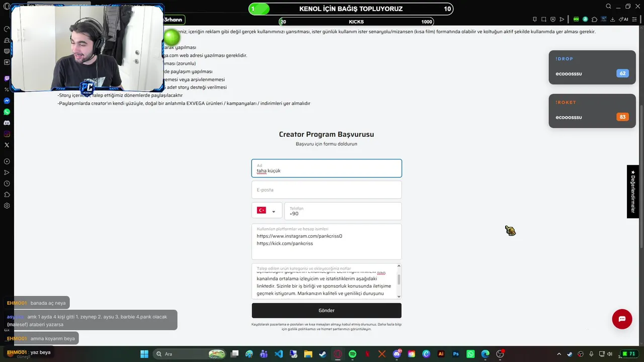644x362 pixels.
Task: Click the search icon in the title bar
Action: (608, 7)
